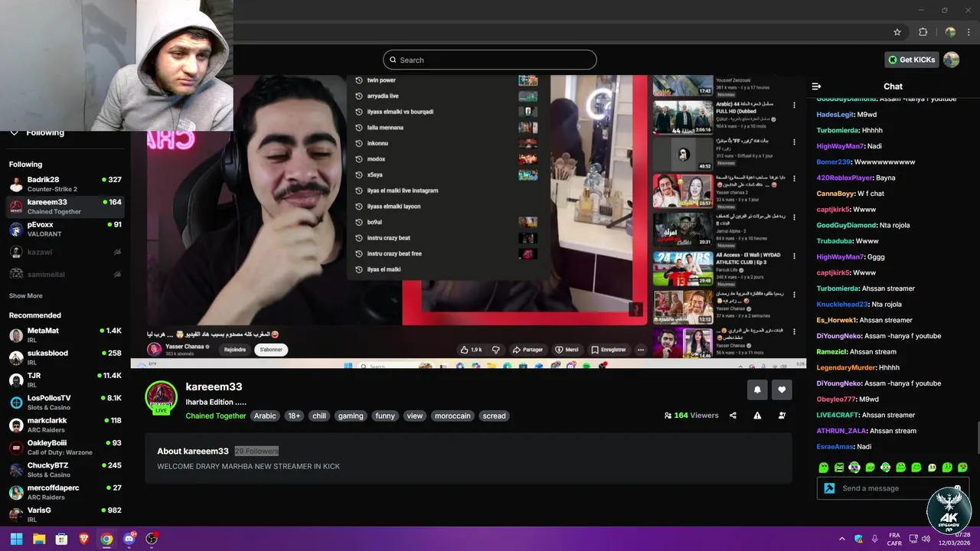980x551 pixels.
Task: Select the moroccain tag
Action: 452,416
